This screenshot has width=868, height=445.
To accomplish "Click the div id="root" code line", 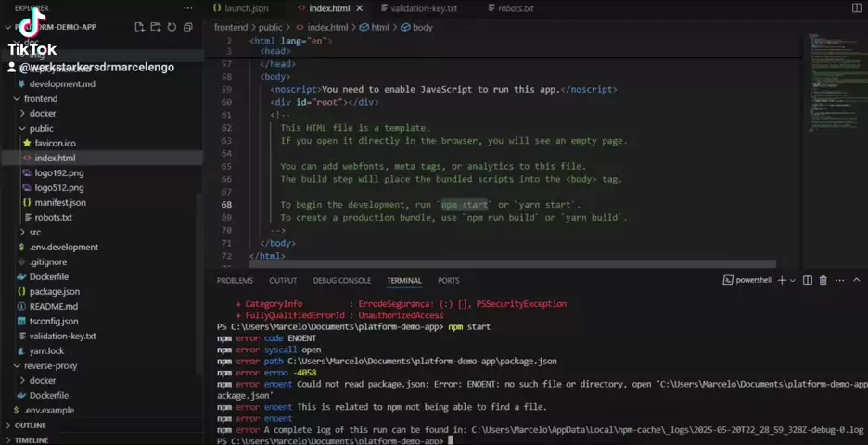I will click(x=325, y=102).
